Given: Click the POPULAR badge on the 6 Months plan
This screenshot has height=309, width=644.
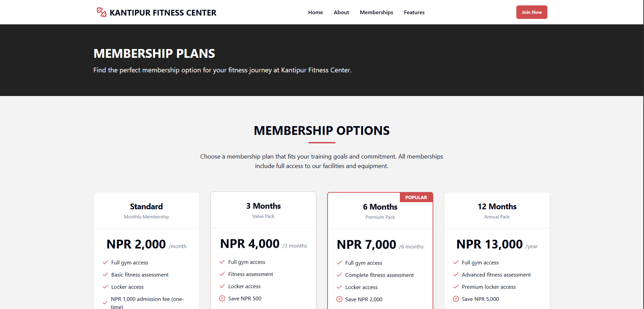Looking at the screenshot, I should click(416, 197).
